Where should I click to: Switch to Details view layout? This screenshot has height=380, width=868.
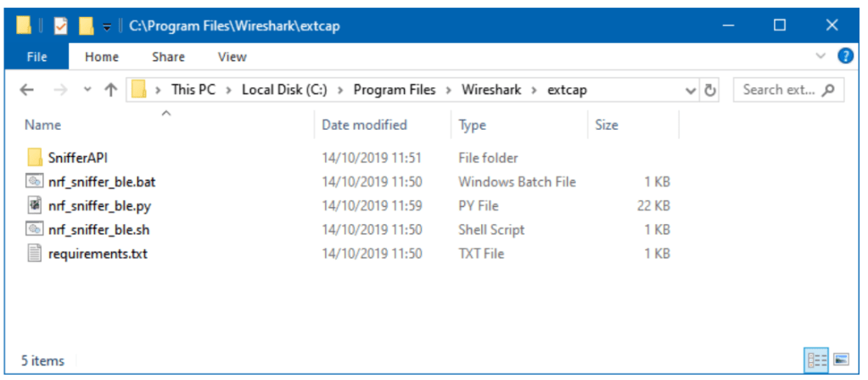pyautogui.click(x=818, y=360)
